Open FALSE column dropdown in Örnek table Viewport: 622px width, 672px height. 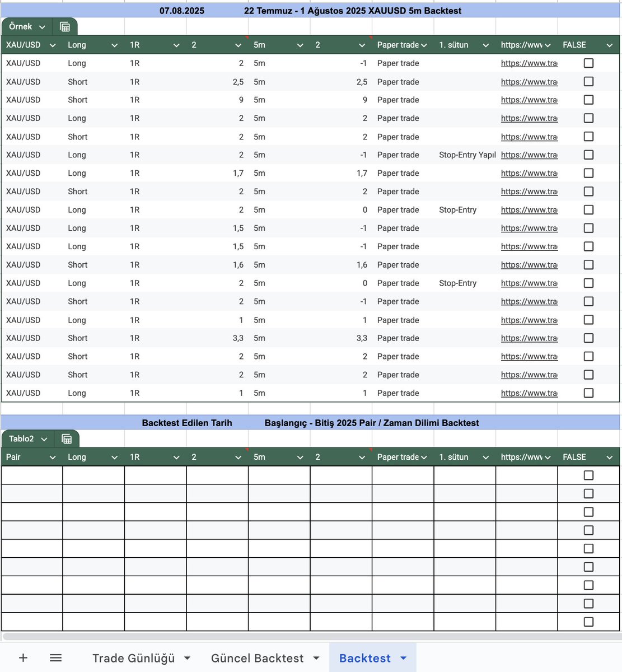coord(609,45)
